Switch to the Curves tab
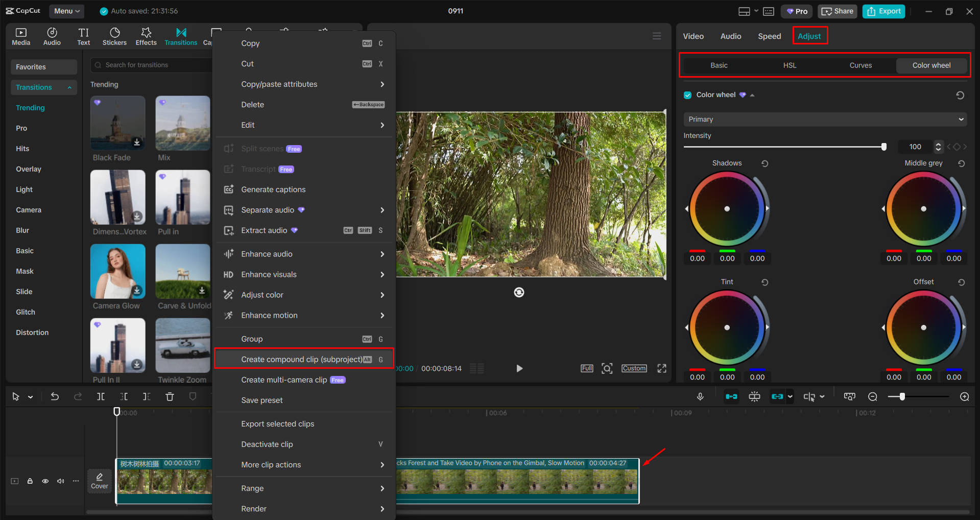This screenshot has width=980, height=520. point(860,65)
